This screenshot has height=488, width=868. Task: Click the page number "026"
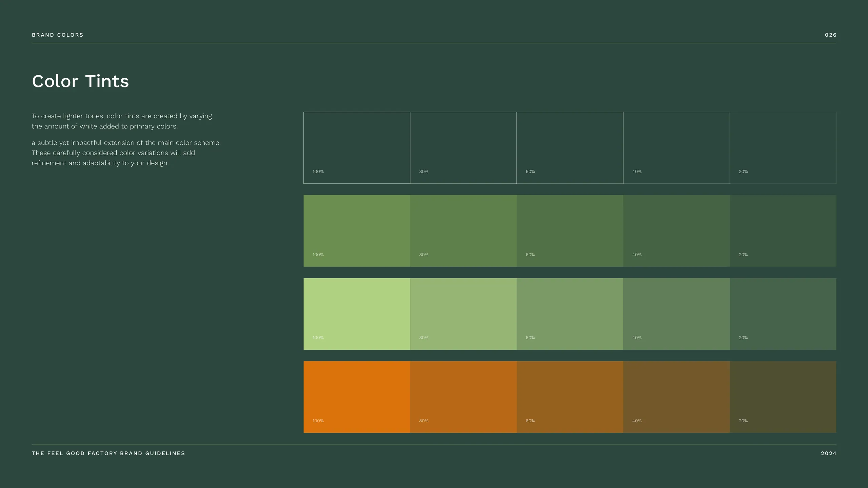coord(831,35)
